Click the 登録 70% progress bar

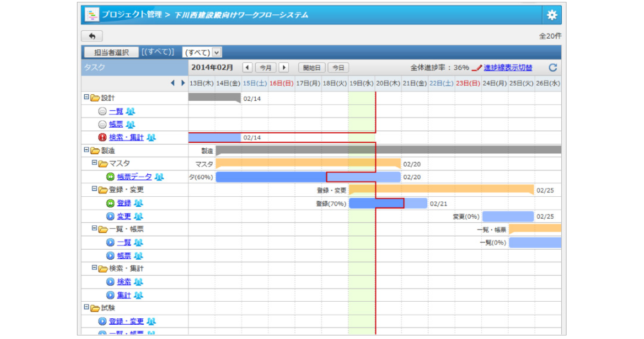click(x=388, y=203)
